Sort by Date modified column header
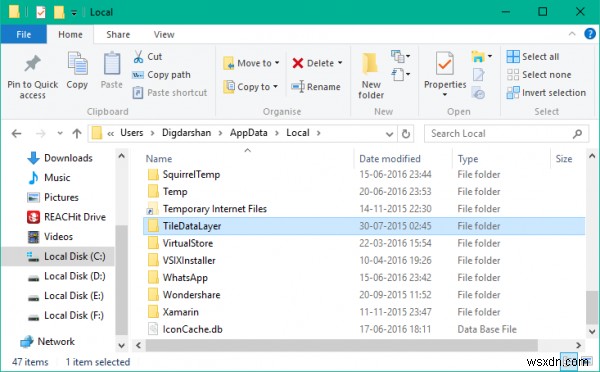The width and height of the screenshot is (600, 372). pyautogui.click(x=390, y=159)
